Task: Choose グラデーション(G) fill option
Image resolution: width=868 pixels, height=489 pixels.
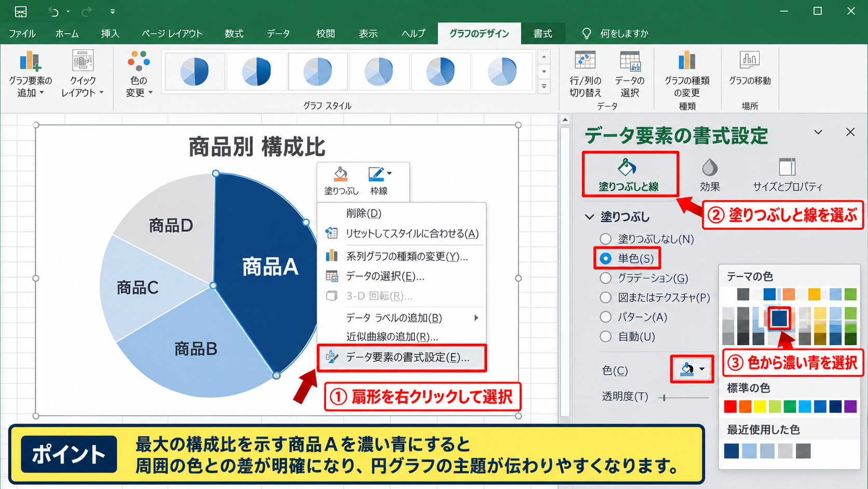Action: click(x=605, y=278)
